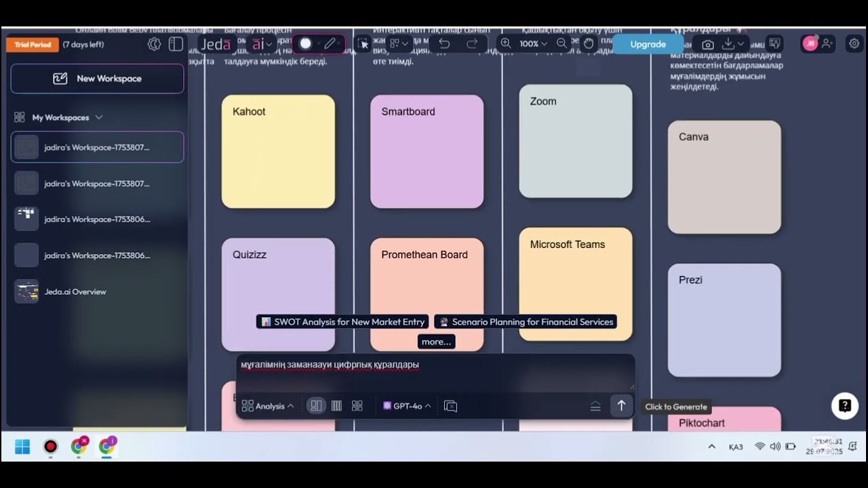This screenshot has width=868, height=488.
Task: Choose Scenario Planning for Financial Services suggestion
Action: 526,322
